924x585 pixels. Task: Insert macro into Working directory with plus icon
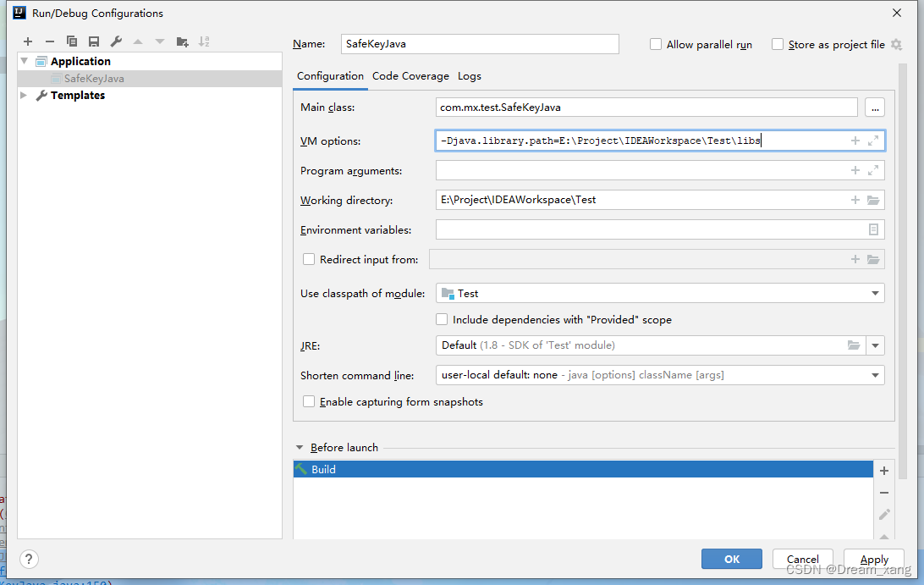[855, 200]
